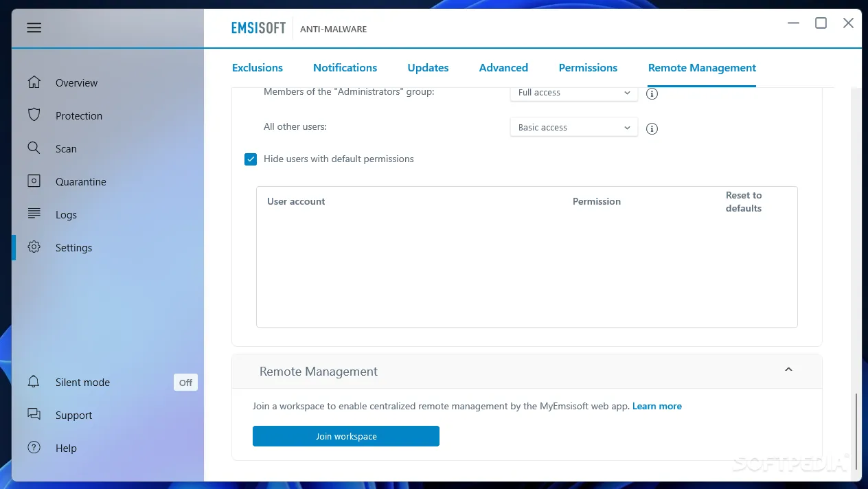This screenshot has height=489, width=868.
Task: Minimize the Emsisoft window
Action: [x=793, y=23]
